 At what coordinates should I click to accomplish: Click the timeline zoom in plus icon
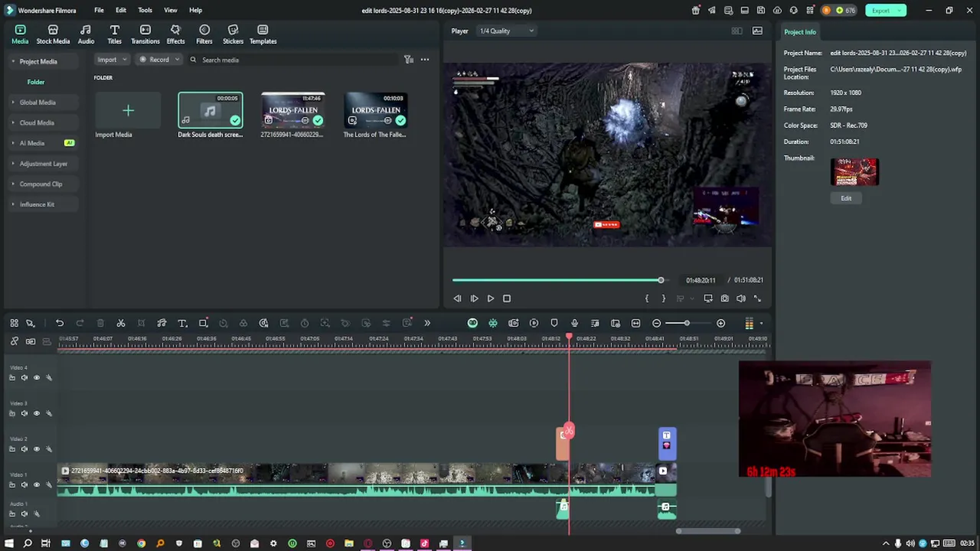[720, 323]
